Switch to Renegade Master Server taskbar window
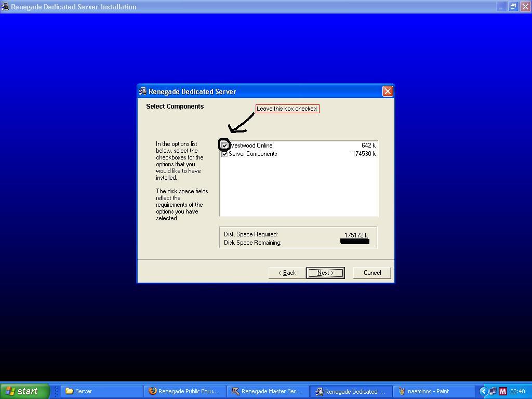Viewport: 532px width, 399px height. tap(268, 391)
